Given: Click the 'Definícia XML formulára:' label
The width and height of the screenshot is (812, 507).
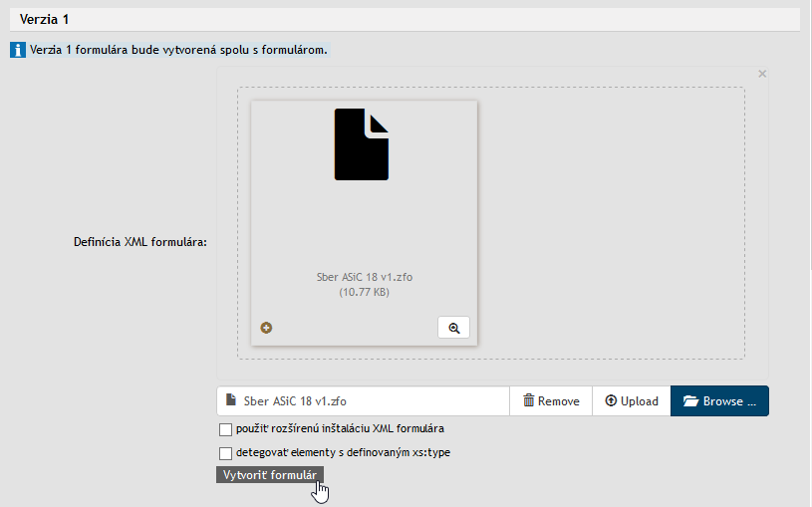Looking at the screenshot, I should click(x=139, y=242).
